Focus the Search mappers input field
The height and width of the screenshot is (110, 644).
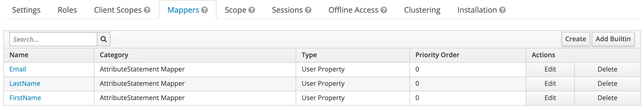(x=53, y=39)
